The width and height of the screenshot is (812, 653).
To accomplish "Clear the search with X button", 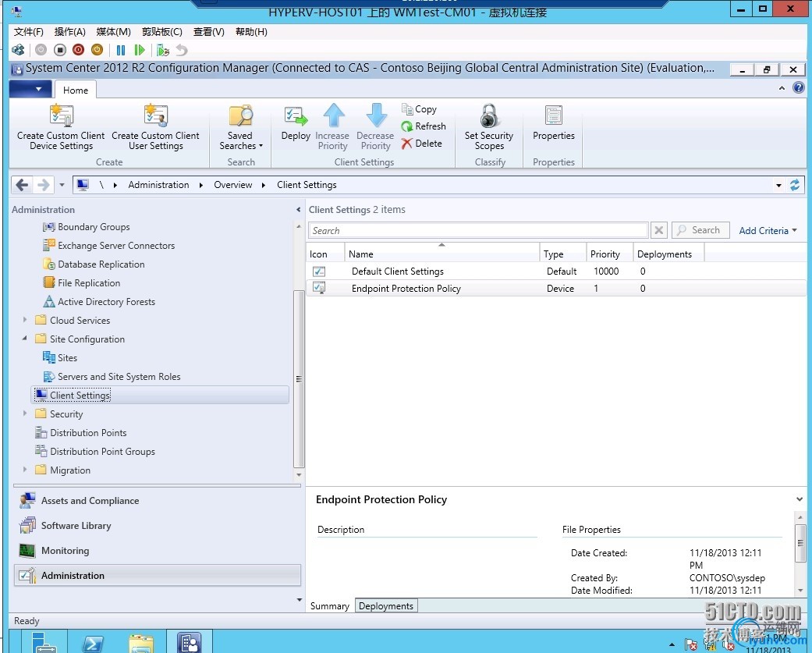I will pyautogui.click(x=658, y=230).
